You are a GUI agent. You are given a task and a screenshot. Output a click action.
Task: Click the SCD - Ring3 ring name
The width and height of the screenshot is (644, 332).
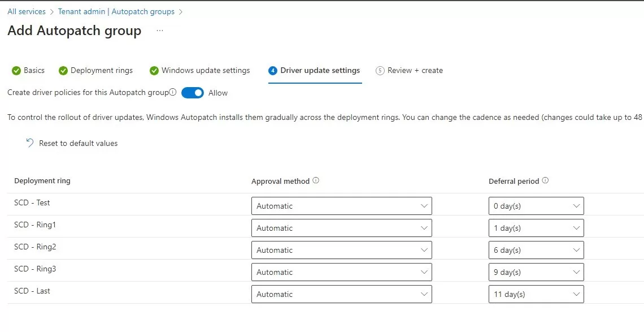pos(35,269)
